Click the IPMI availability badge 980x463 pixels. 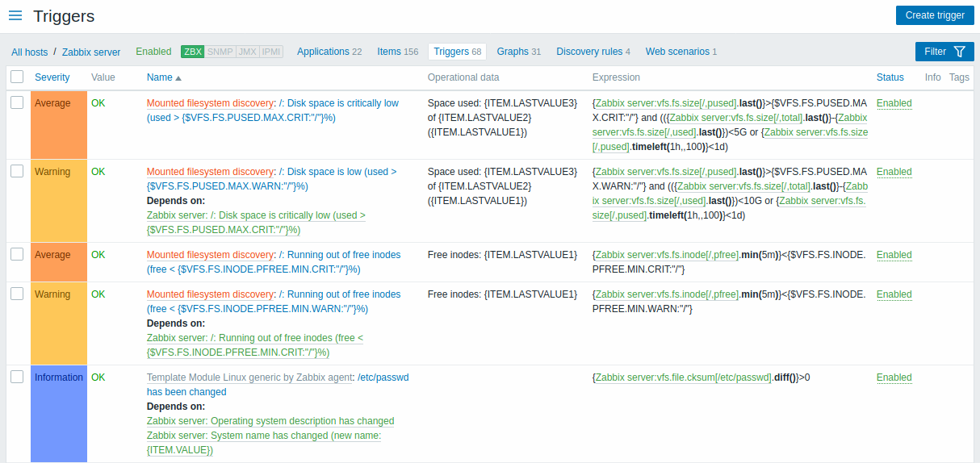pos(271,52)
